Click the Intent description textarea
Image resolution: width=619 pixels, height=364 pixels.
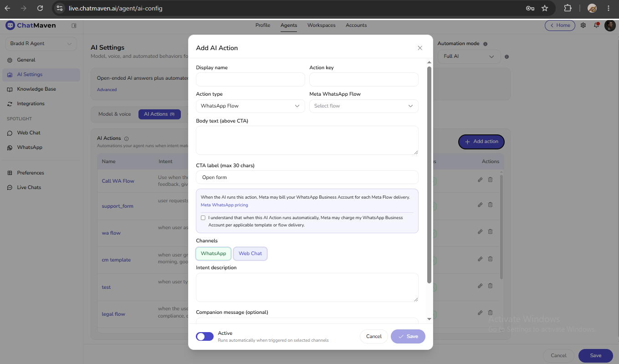(307, 287)
